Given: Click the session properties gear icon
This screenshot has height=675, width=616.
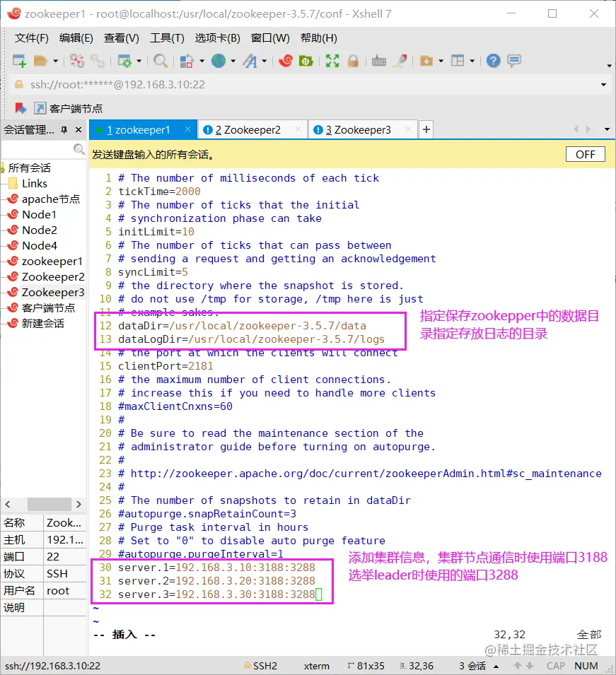Looking at the screenshot, I should click(x=124, y=61).
